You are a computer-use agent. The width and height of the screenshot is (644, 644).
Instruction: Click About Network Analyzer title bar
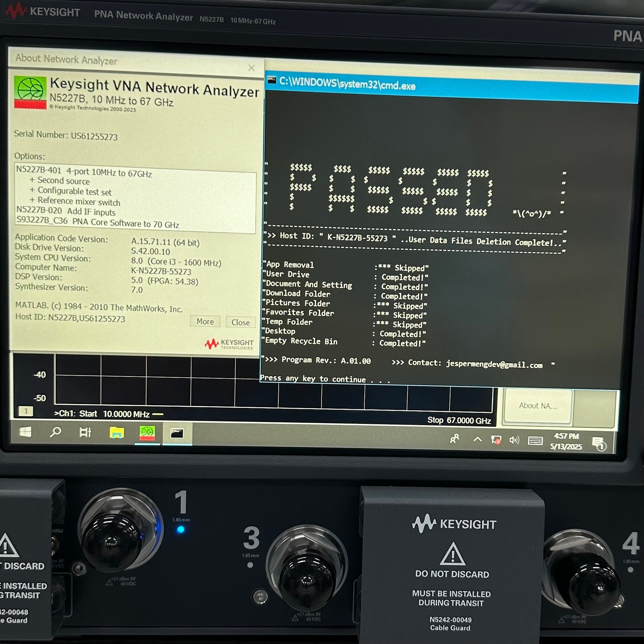(136, 62)
